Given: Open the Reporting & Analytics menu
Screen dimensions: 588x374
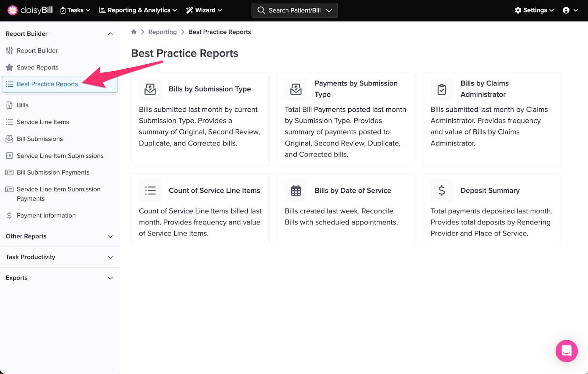Looking at the screenshot, I should (x=138, y=10).
